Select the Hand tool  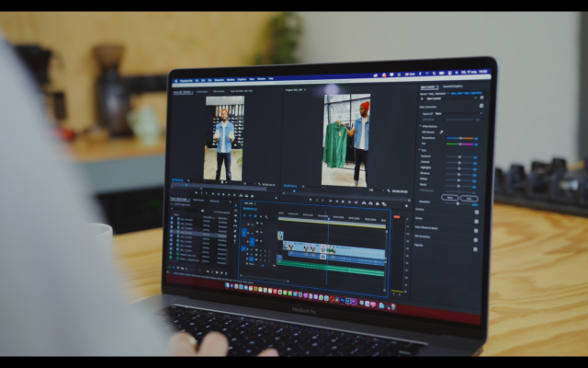click(235, 236)
